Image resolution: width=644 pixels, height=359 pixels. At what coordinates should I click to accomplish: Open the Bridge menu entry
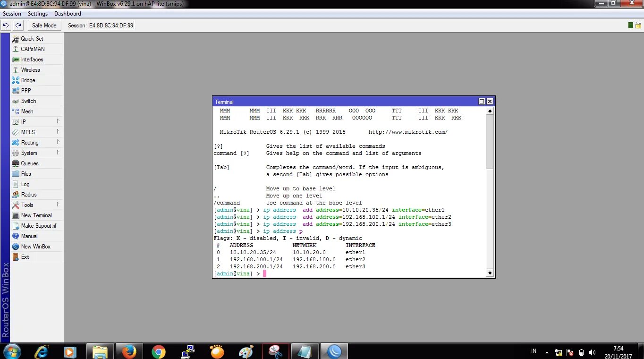click(36, 80)
